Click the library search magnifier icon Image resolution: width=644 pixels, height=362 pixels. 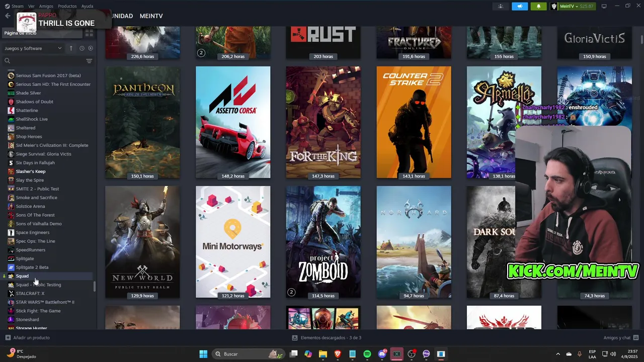7,61
